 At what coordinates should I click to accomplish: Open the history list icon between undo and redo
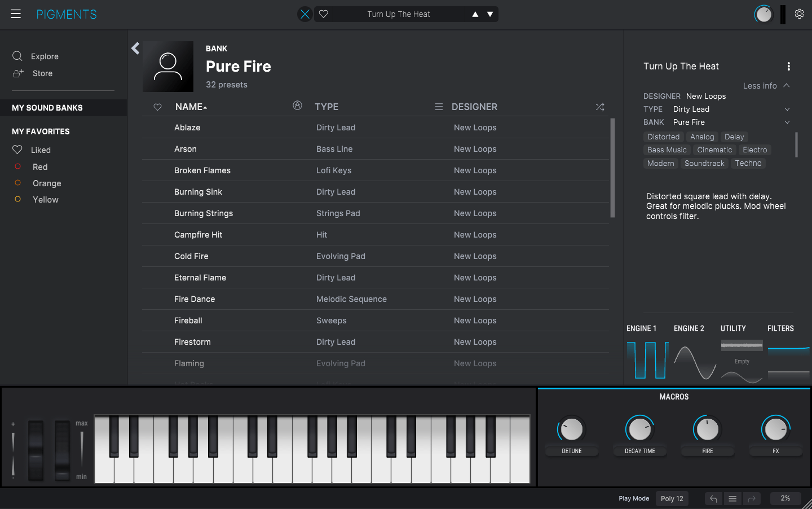click(x=732, y=498)
